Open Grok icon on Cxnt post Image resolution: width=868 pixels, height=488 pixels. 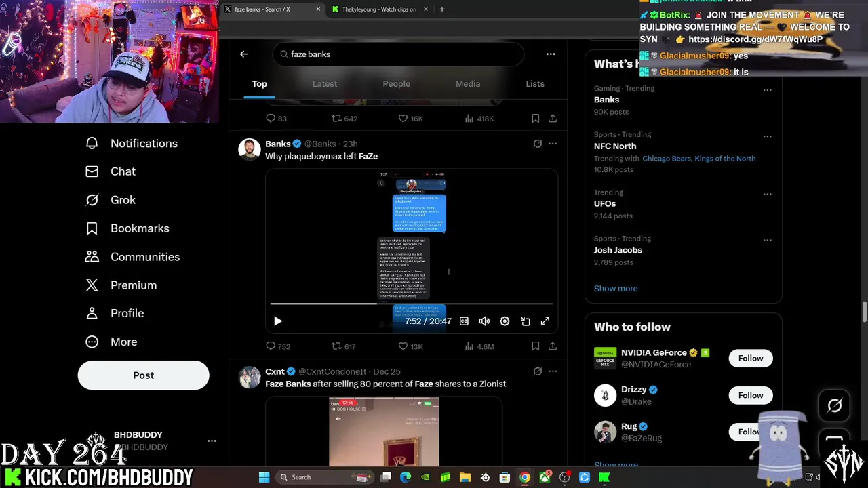point(537,371)
